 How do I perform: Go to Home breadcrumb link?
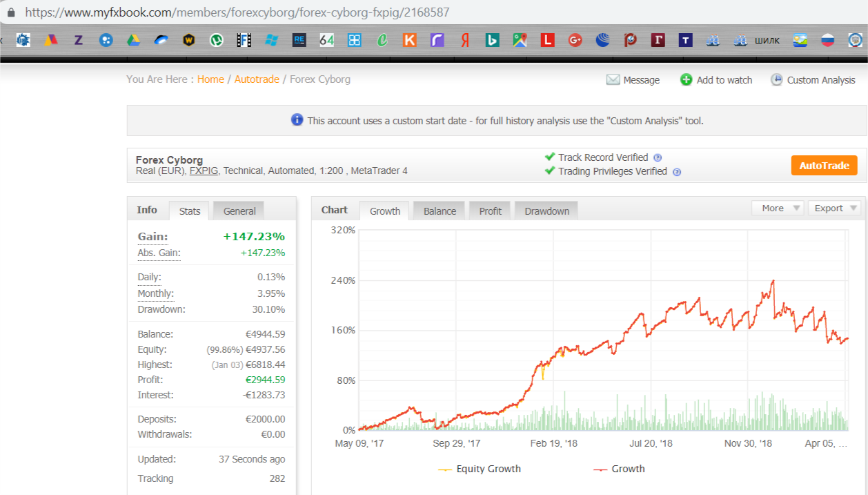click(x=210, y=79)
